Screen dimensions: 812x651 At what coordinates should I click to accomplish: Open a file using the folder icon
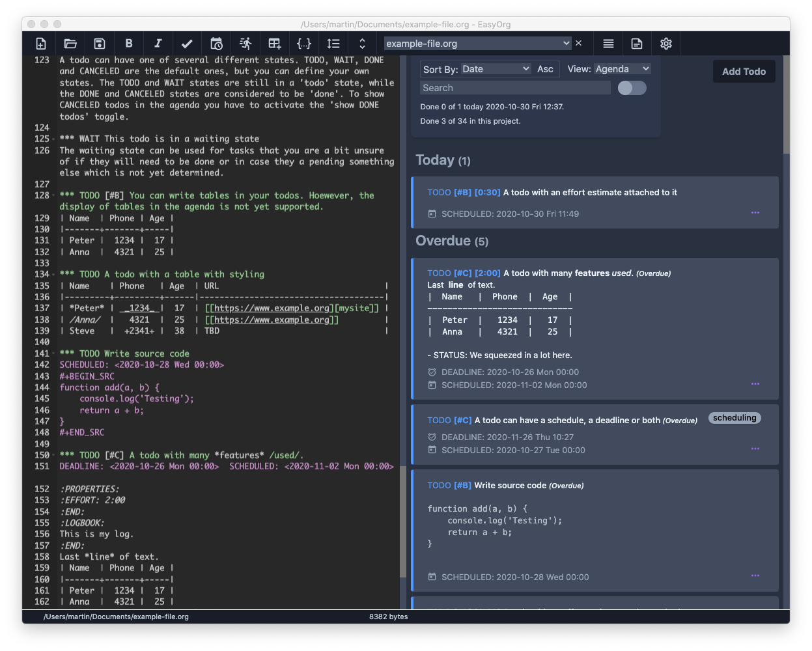tap(70, 43)
